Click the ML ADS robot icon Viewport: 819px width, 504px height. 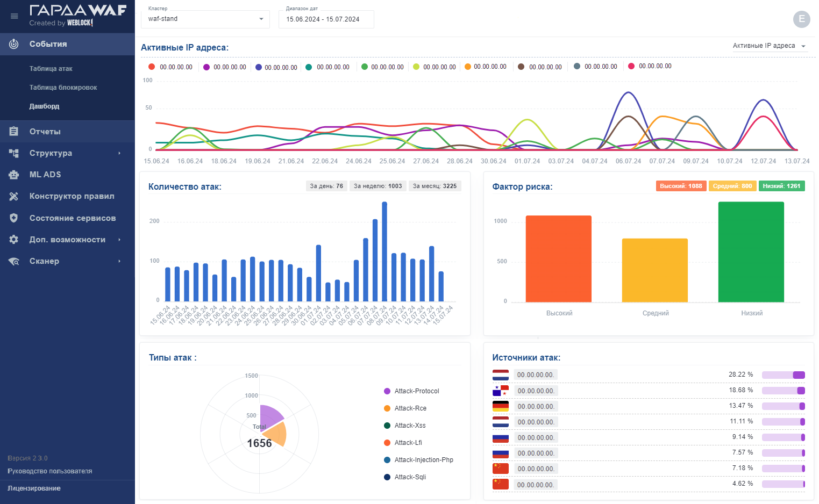point(14,175)
